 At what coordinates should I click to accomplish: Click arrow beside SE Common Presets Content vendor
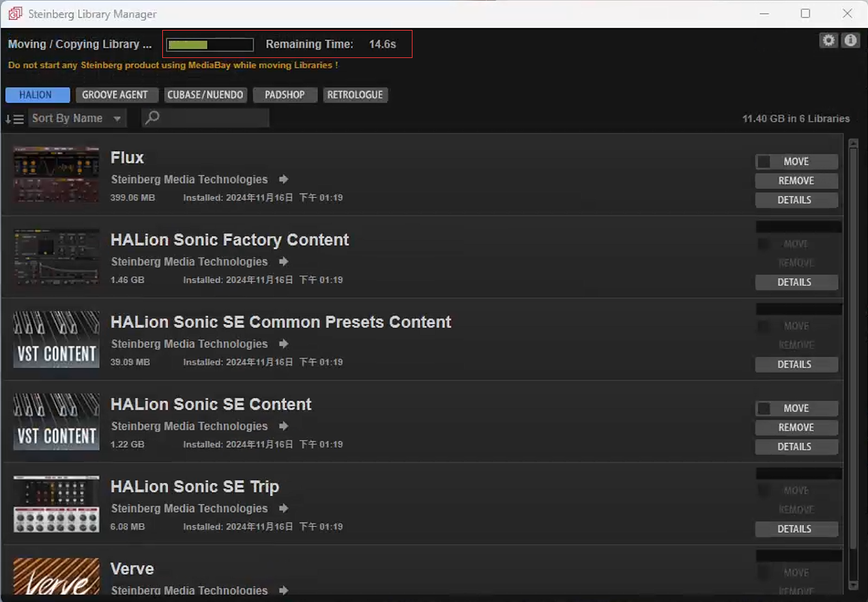[283, 343]
